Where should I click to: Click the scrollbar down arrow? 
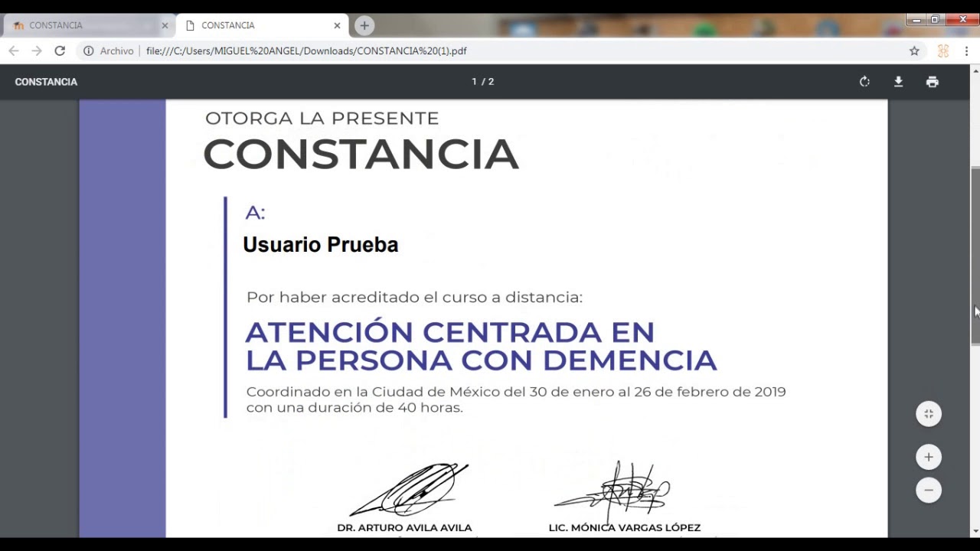975,530
